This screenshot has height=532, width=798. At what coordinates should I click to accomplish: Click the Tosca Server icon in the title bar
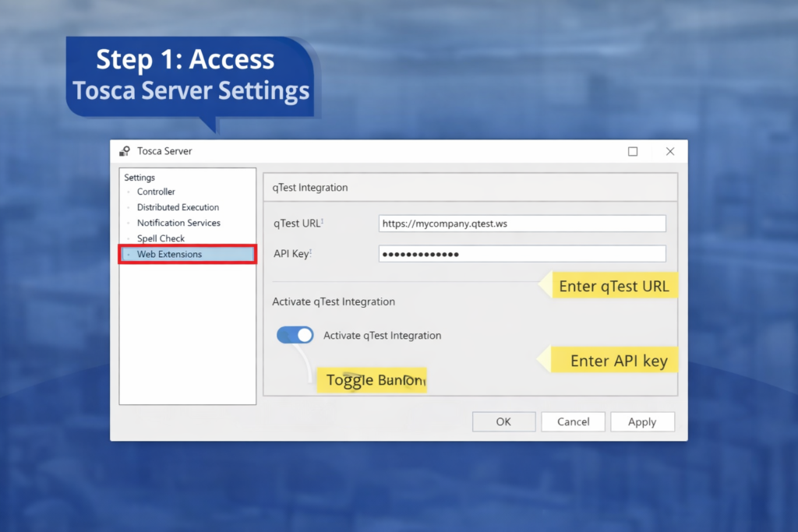point(123,150)
